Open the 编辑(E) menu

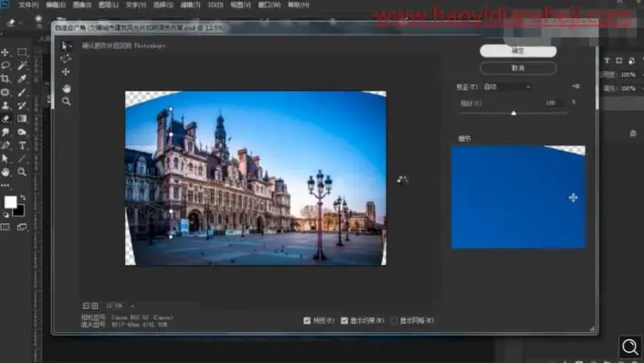click(56, 5)
